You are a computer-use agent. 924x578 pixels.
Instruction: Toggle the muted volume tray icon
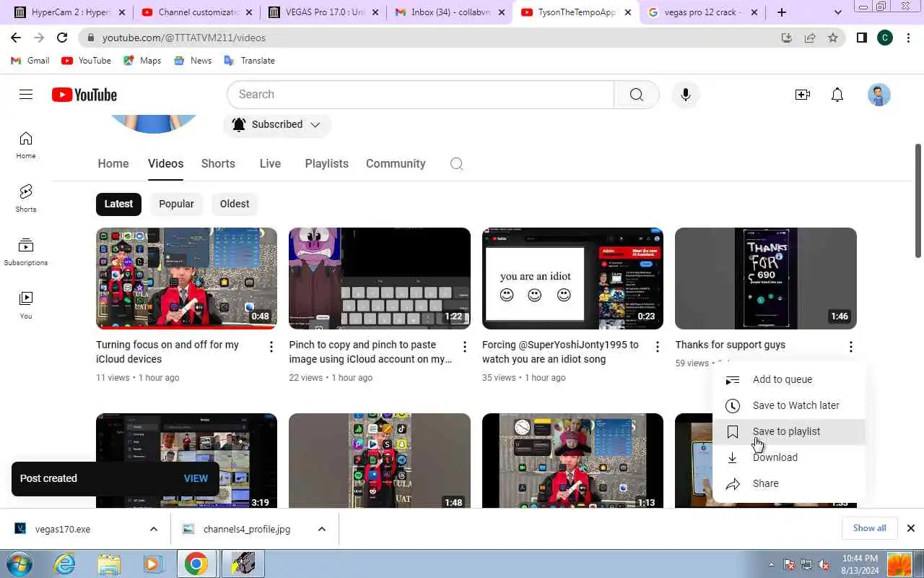coord(824,565)
